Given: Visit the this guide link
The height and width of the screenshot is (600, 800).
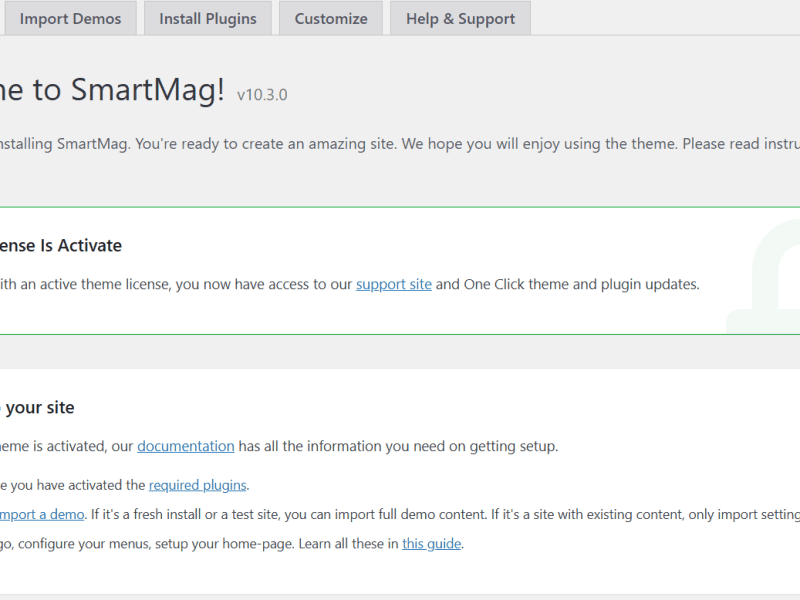Looking at the screenshot, I should (x=432, y=544).
